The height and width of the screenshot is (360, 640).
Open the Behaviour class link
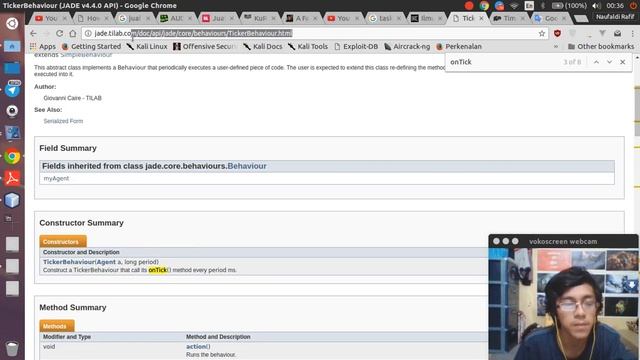click(x=247, y=166)
